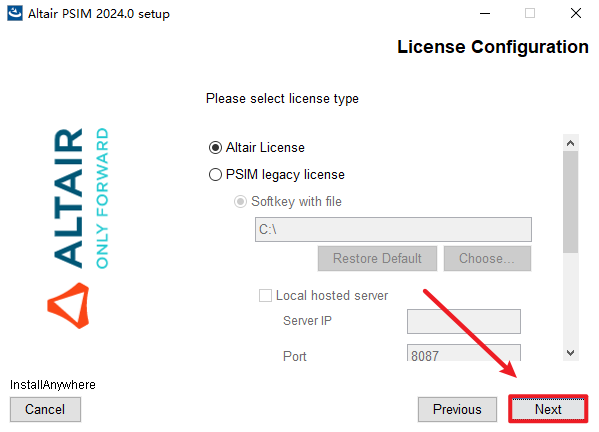
Task: Click the Altair PSIM title bar icon
Action: click(x=15, y=13)
